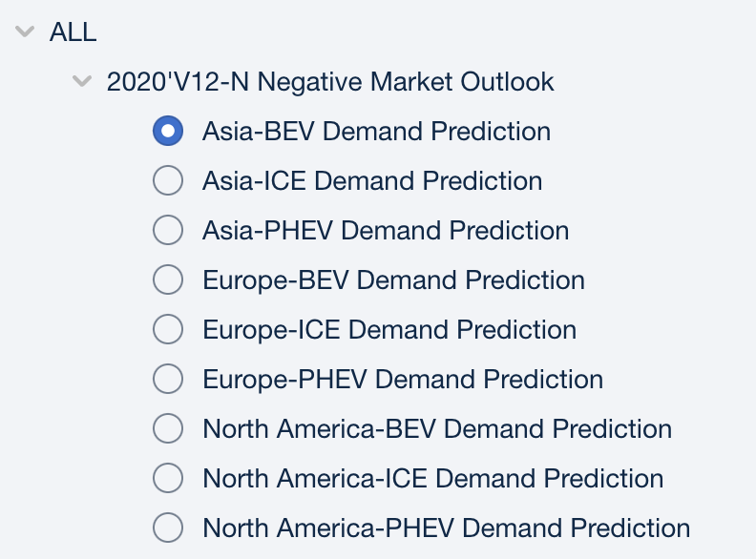
Task: Select the Asia-ICE Demand Prediction radio button
Action: [168, 181]
